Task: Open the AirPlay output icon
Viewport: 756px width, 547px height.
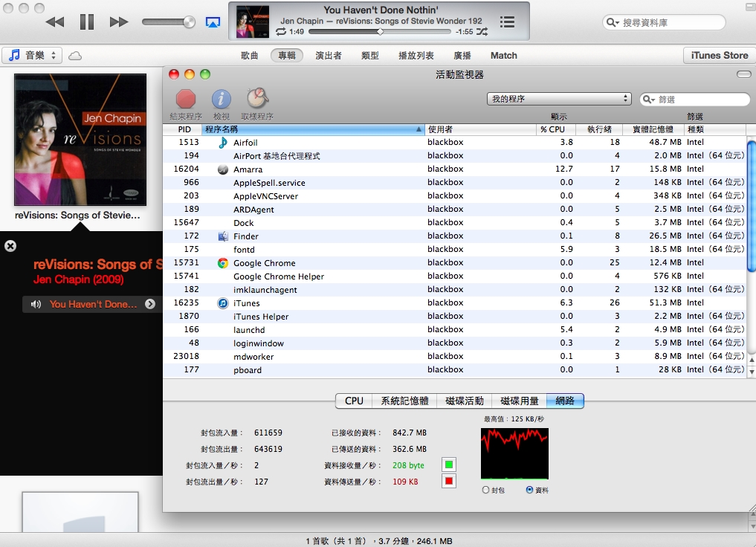Action: coord(213,22)
